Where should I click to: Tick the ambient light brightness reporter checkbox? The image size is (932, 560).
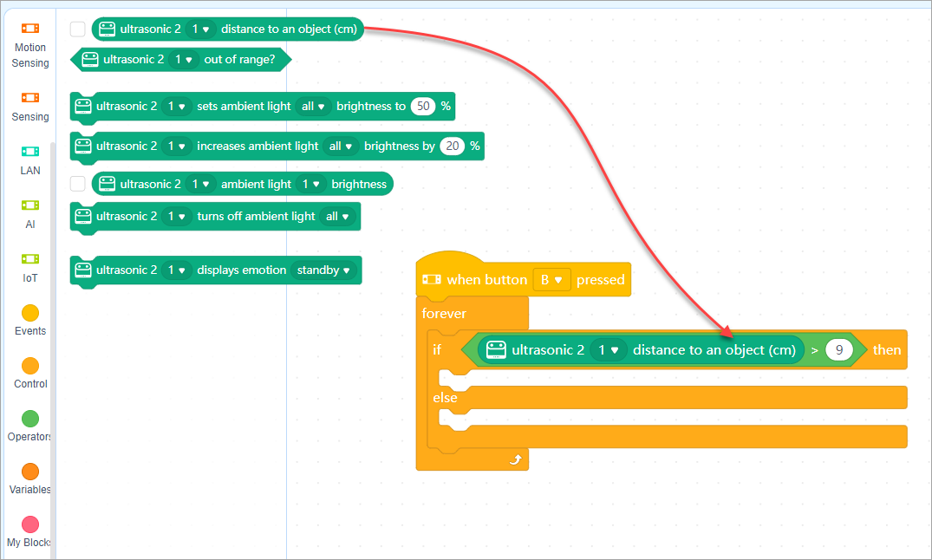point(78,184)
